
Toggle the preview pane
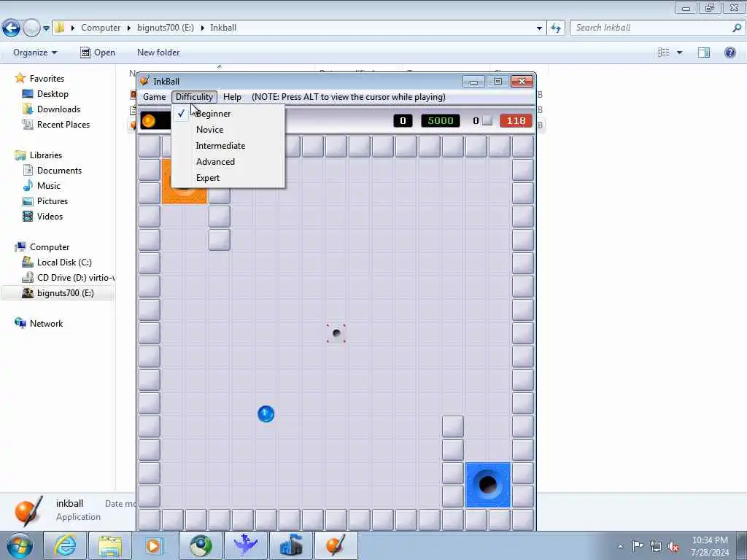click(704, 52)
